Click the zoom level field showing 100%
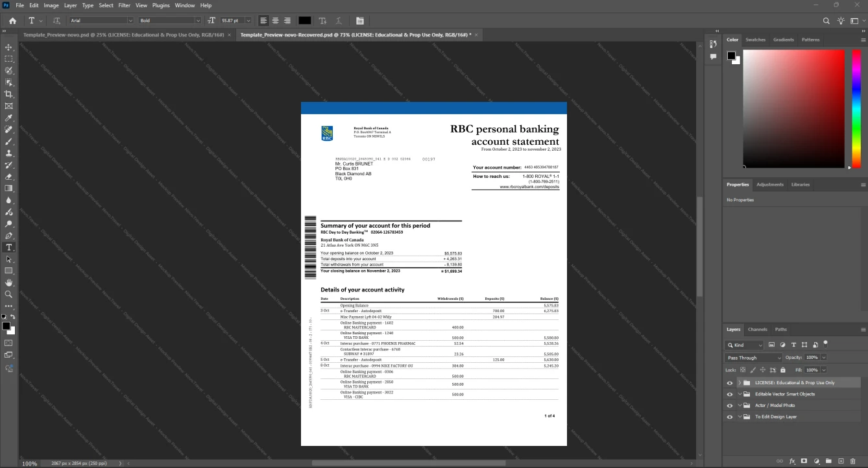The width and height of the screenshot is (868, 468). pyautogui.click(x=29, y=463)
